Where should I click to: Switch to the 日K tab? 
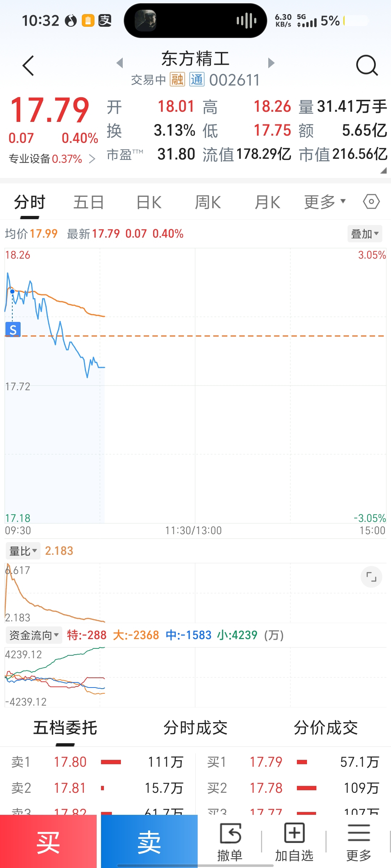coord(149,202)
